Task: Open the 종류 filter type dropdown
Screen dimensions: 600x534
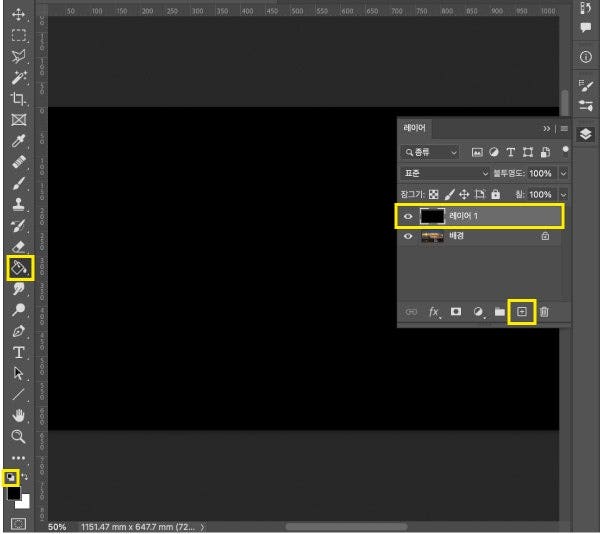Action: pos(430,152)
